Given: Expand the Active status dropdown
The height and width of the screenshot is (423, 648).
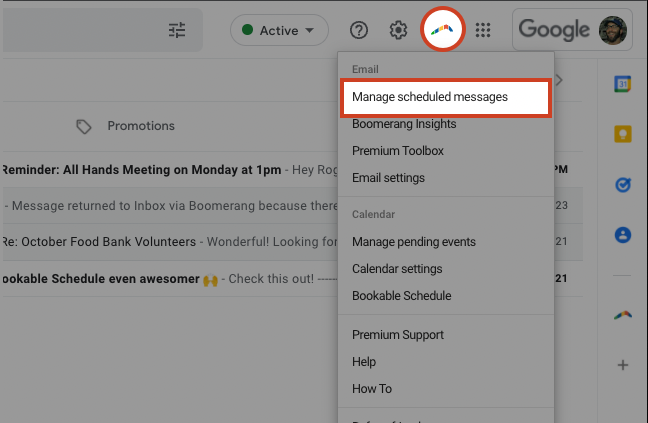Looking at the screenshot, I should [279, 30].
